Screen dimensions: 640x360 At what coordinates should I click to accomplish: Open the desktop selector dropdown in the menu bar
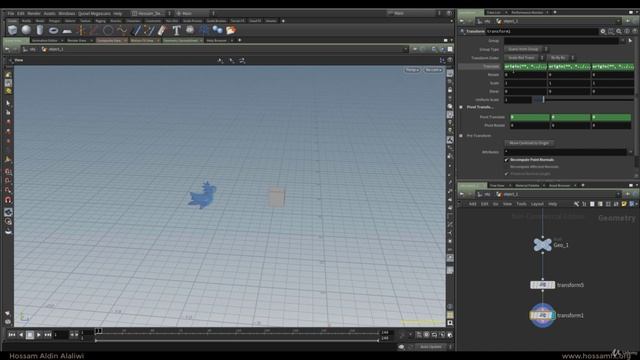[x=151, y=13]
